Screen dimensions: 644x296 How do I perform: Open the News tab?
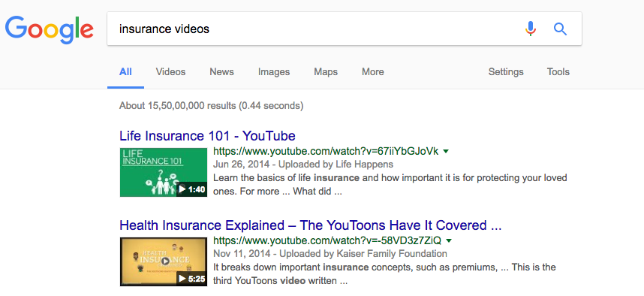221,72
